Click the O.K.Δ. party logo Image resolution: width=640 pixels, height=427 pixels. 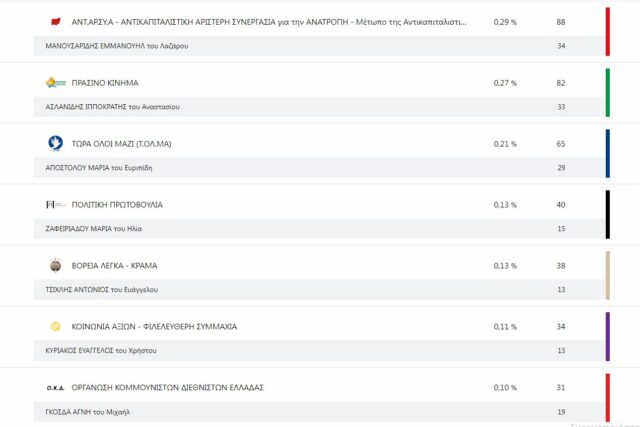55,387
